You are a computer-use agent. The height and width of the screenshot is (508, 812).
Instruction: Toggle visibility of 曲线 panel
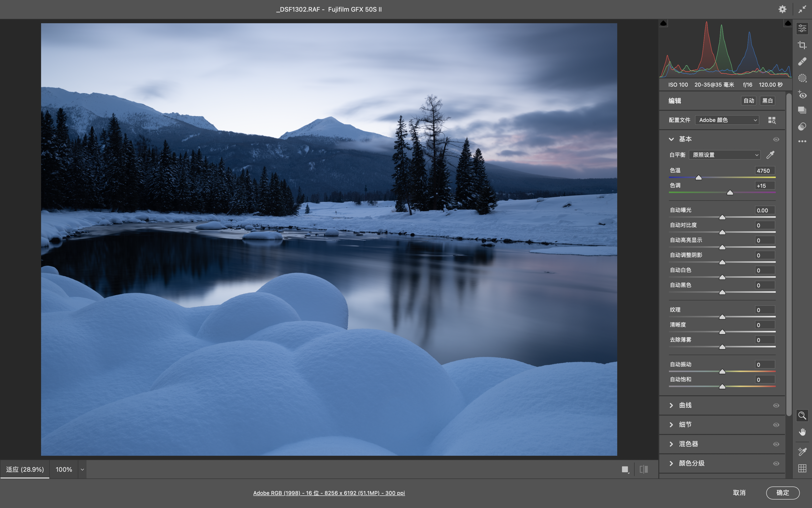pyautogui.click(x=776, y=405)
